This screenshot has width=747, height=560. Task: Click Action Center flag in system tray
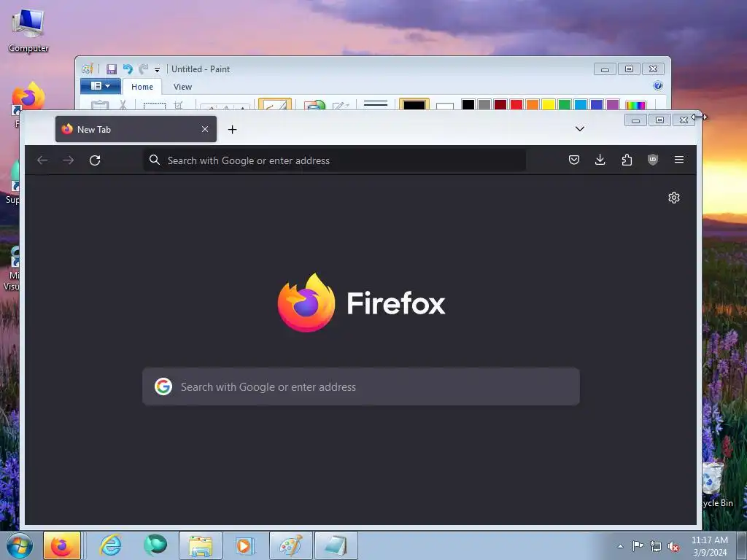(638, 546)
